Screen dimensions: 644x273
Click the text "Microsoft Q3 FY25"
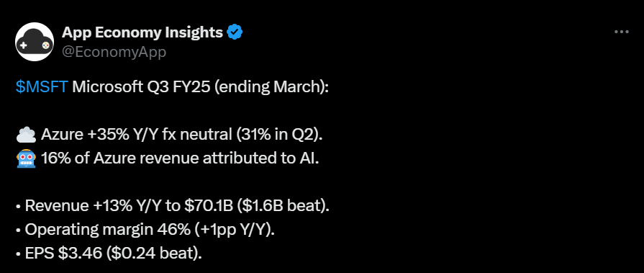click(x=141, y=87)
